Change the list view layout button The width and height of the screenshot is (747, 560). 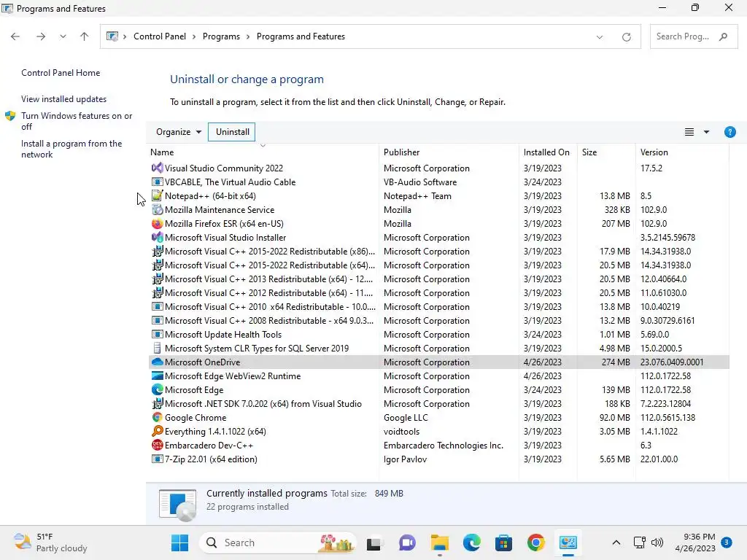[689, 132]
